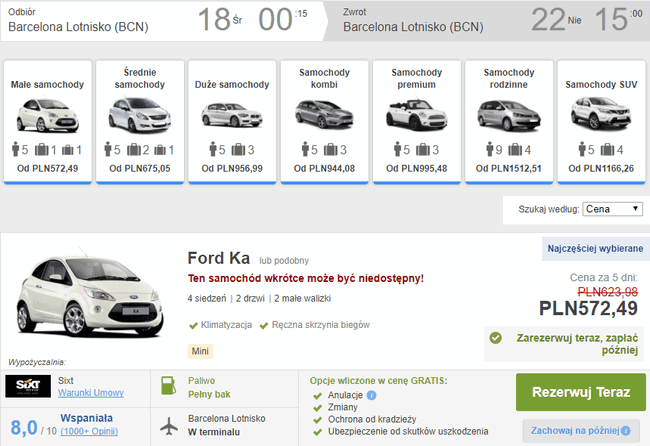Image resolution: width=650 pixels, height=446 pixels.
Task: Select the Duże samochody category card
Action: [x=232, y=122]
